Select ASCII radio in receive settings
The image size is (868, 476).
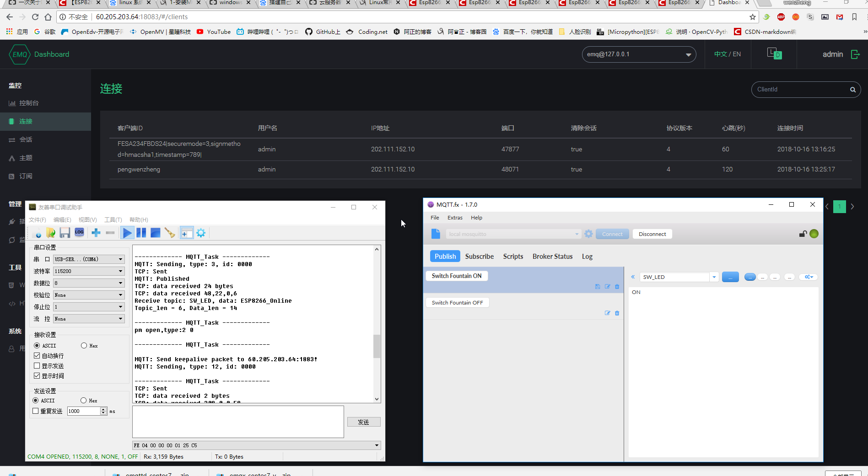pyautogui.click(x=37, y=346)
